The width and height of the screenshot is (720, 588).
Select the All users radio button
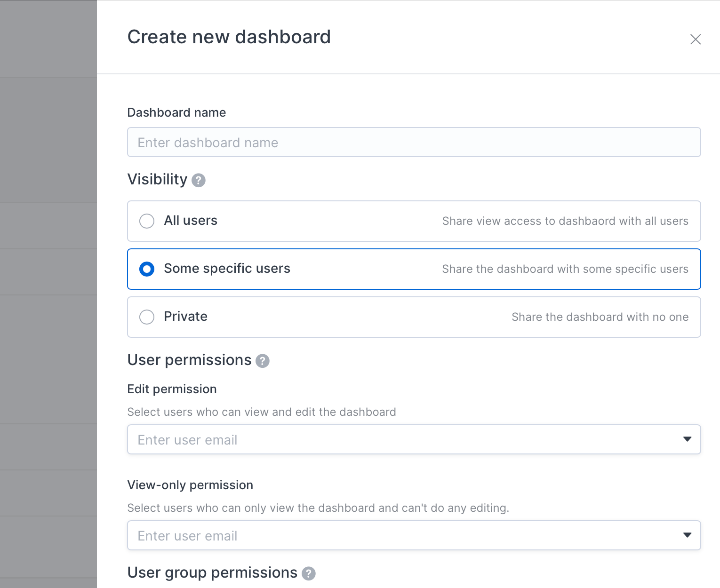coord(147,221)
